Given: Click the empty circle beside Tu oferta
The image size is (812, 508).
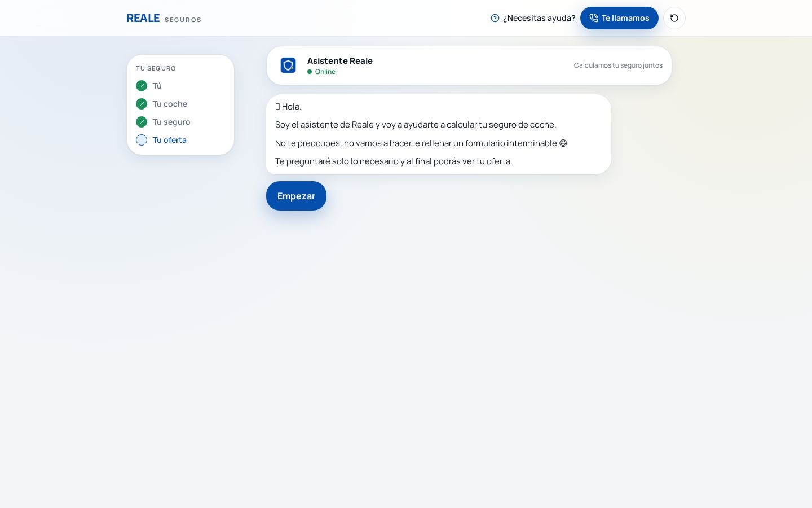Looking at the screenshot, I should pyautogui.click(x=142, y=140).
